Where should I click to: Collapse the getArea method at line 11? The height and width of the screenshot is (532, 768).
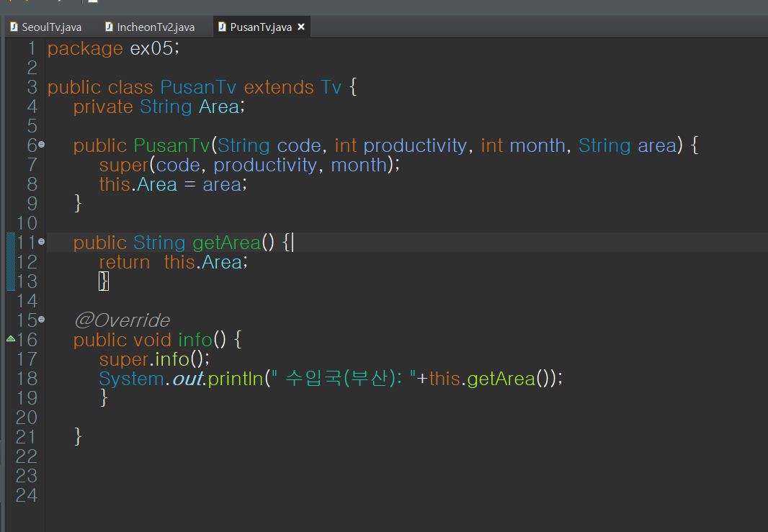coord(42,241)
